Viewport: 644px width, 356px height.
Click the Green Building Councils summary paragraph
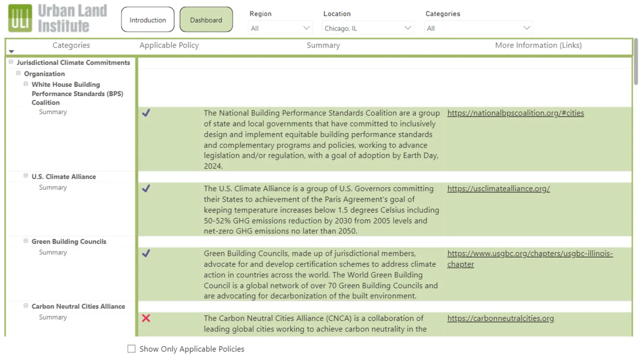click(321, 275)
